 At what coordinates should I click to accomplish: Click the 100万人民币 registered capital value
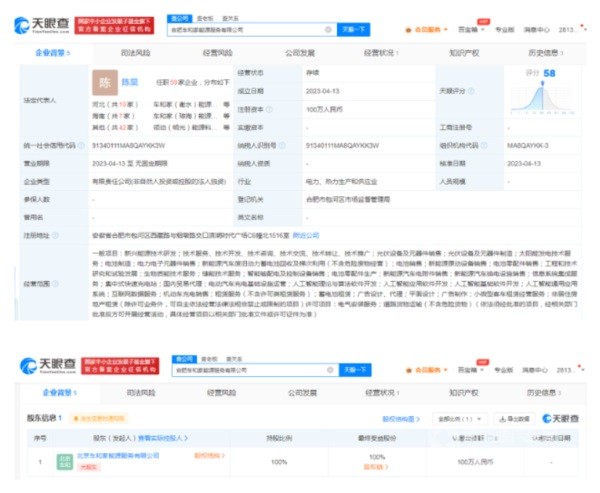point(324,109)
